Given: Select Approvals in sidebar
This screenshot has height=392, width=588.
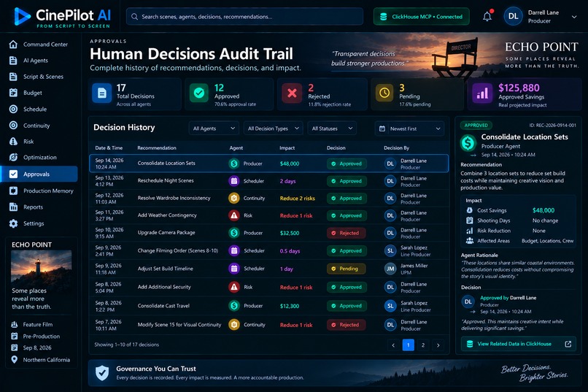Looking at the screenshot, I should coord(39,174).
